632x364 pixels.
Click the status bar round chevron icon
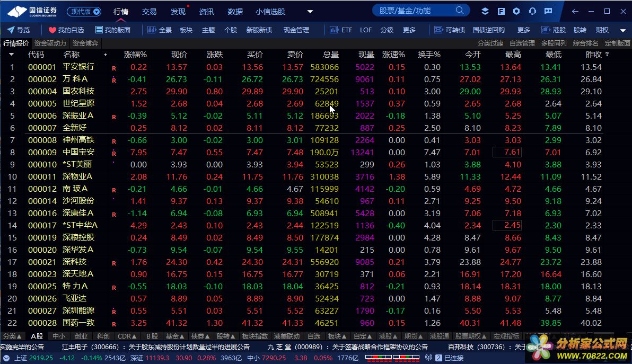click(6, 358)
